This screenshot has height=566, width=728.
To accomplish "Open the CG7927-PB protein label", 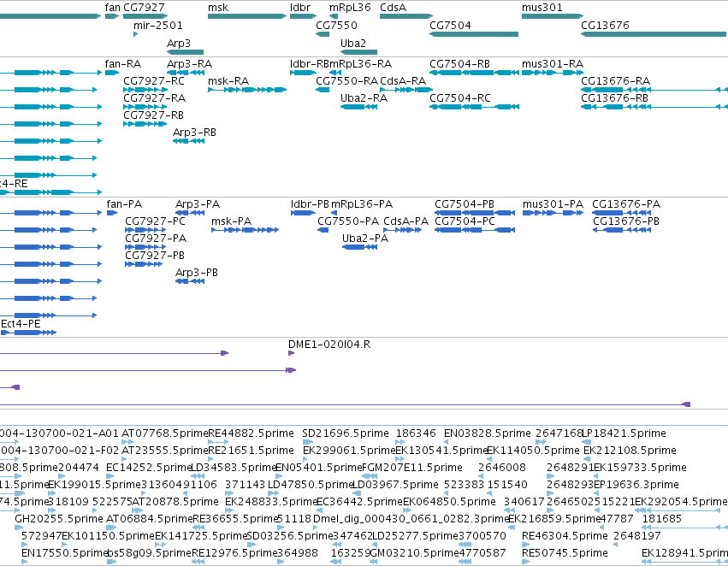I will 155,256.
